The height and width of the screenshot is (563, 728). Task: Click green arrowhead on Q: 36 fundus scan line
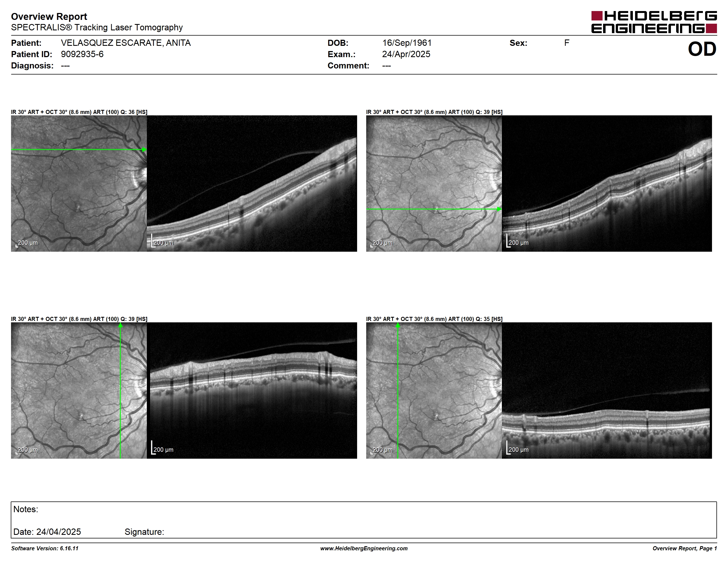(144, 150)
